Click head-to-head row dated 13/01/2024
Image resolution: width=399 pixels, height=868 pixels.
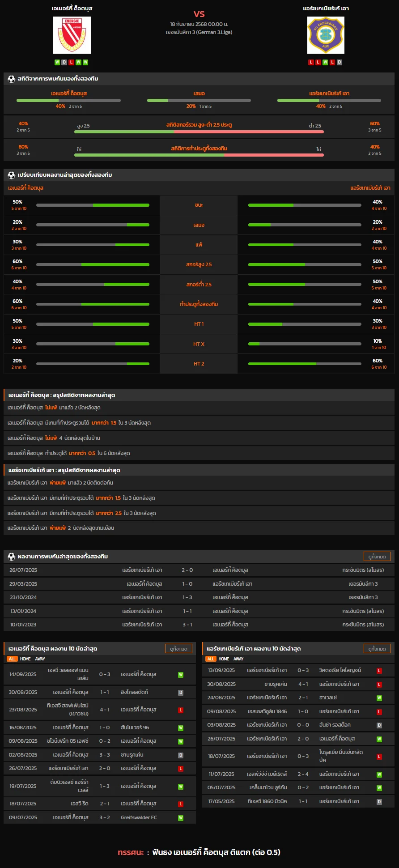tap(199, 611)
